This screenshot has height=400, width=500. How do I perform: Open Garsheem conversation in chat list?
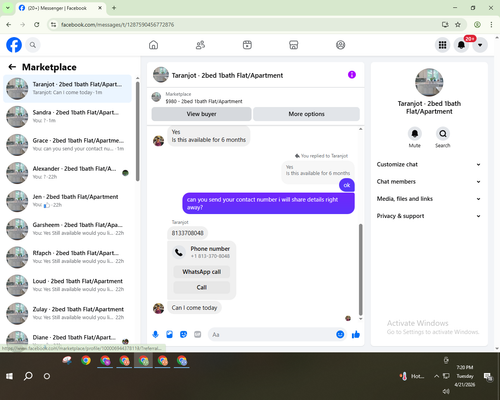click(67, 229)
